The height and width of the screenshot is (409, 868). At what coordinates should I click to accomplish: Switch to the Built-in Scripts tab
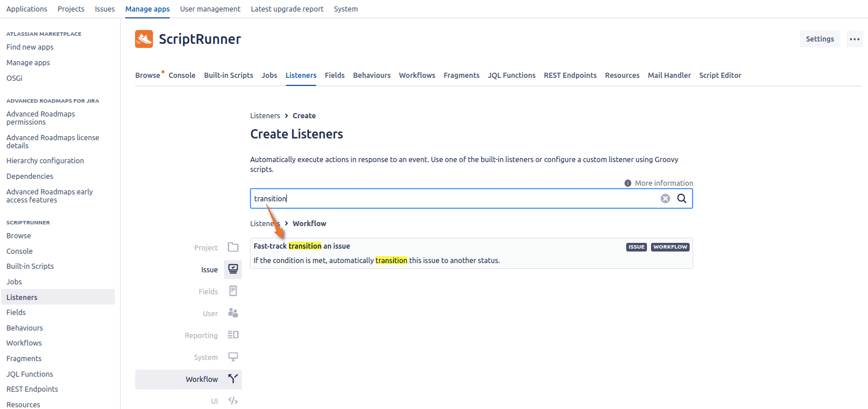[x=229, y=76]
